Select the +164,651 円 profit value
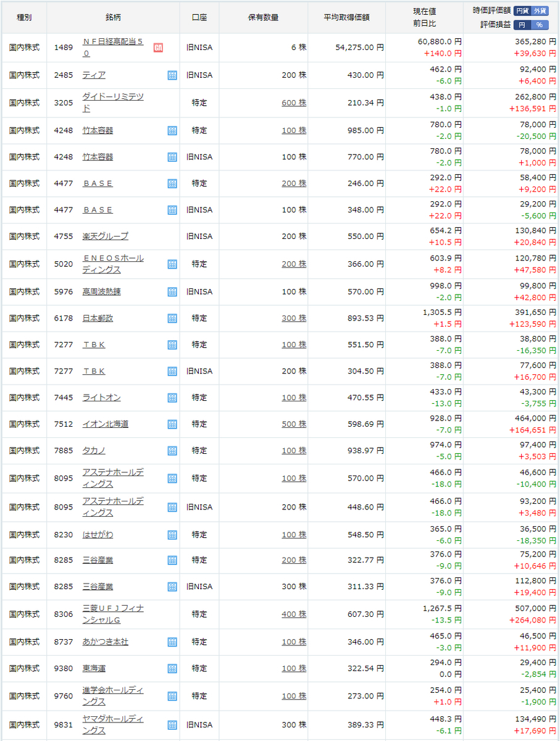The height and width of the screenshot is (741, 560). pyautogui.click(x=533, y=430)
